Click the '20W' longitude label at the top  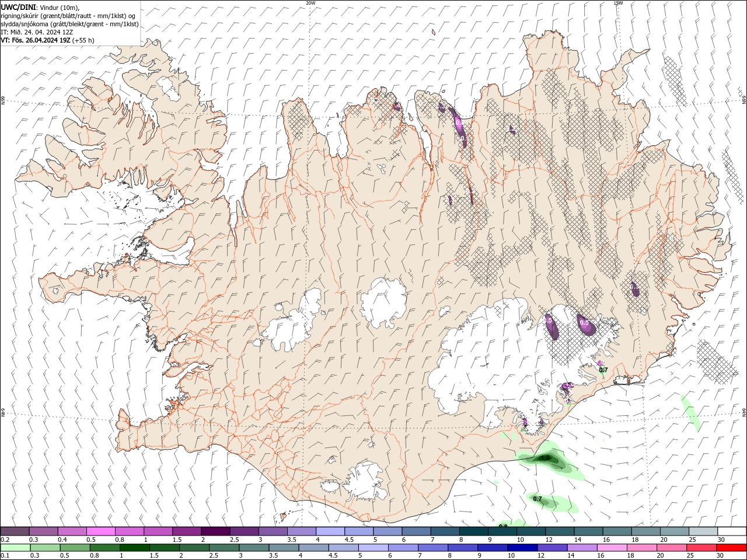point(310,2)
